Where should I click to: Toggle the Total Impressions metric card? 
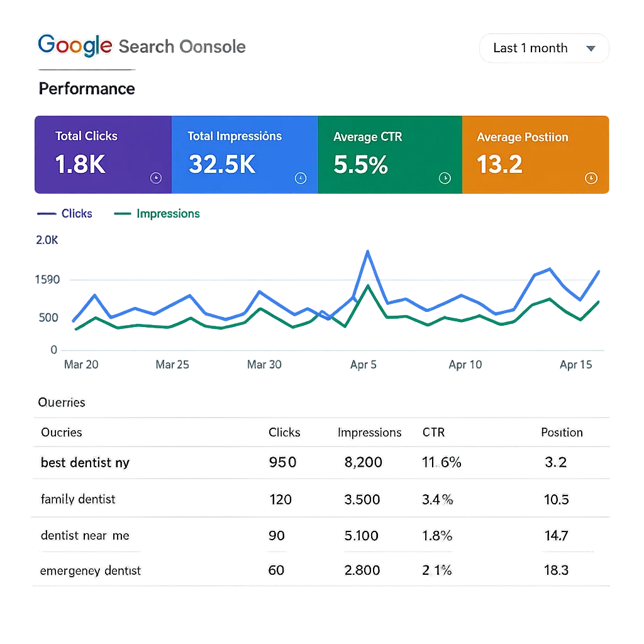click(244, 154)
